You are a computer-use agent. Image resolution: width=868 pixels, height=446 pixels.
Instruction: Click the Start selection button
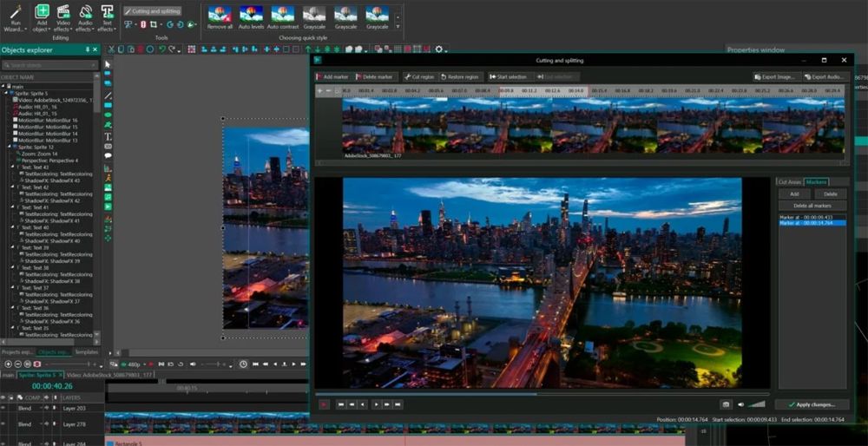point(508,77)
